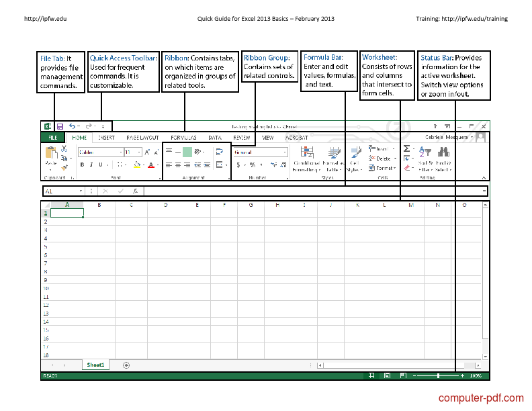Screen dimensions: 532x411
Task: Click the Align Left icon
Action: click(x=169, y=165)
